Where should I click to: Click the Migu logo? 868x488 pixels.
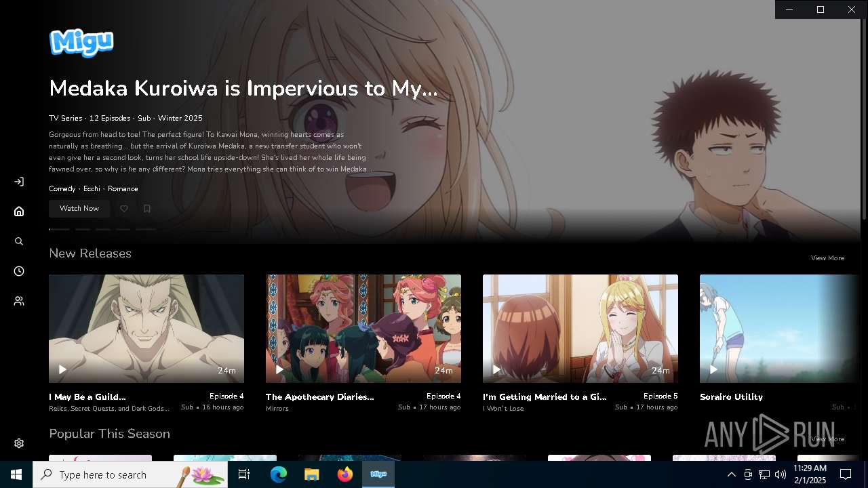point(81,43)
